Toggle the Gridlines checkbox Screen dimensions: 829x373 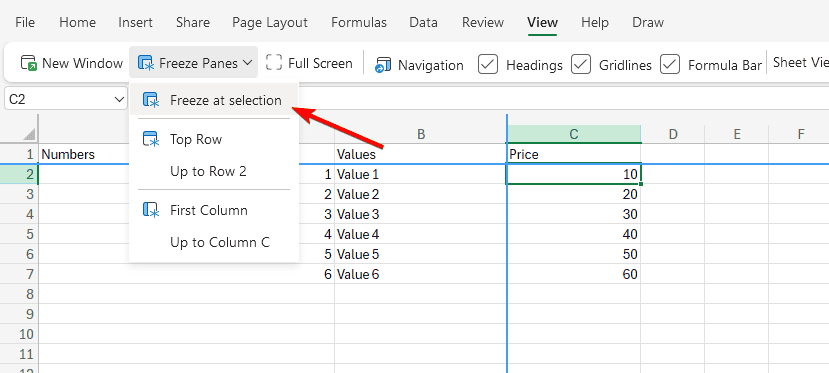coord(581,64)
